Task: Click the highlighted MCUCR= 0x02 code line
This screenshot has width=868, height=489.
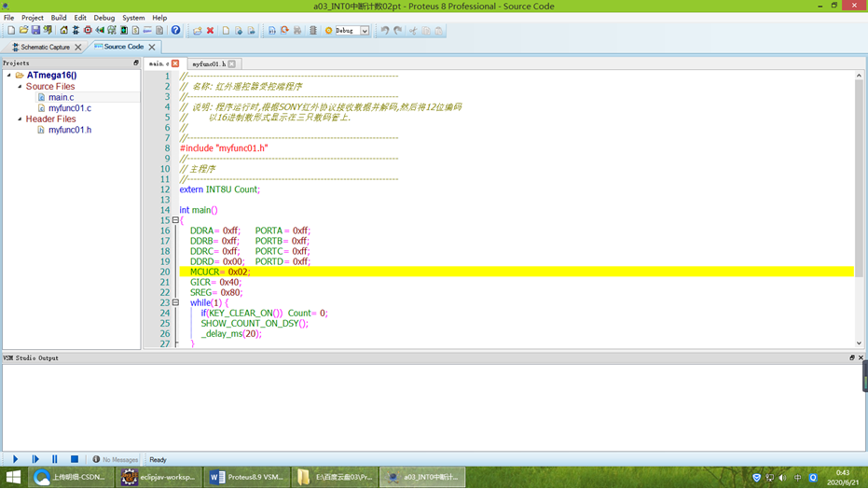Action: tap(517, 272)
